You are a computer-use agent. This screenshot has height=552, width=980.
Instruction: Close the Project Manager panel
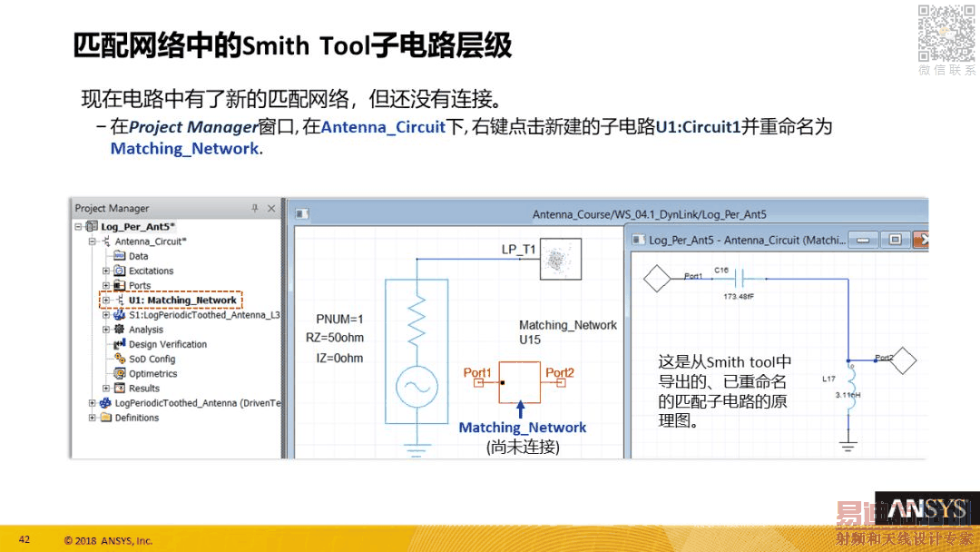[x=271, y=208]
